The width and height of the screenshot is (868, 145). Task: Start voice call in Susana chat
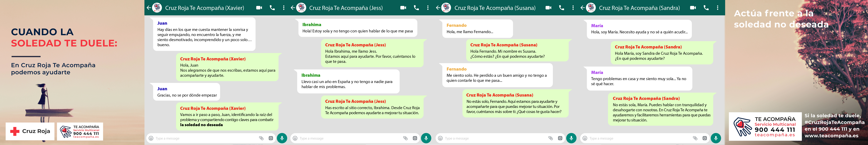(561, 8)
